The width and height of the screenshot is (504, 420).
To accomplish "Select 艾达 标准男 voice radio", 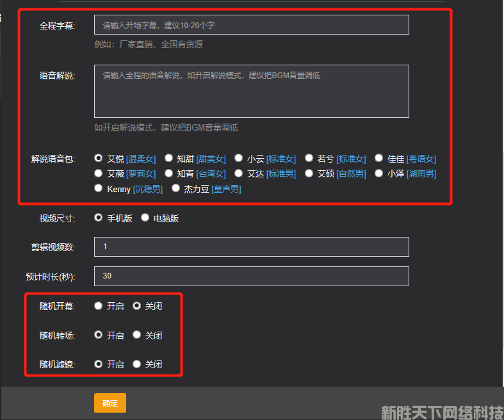I will pyautogui.click(x=239, y=174).
